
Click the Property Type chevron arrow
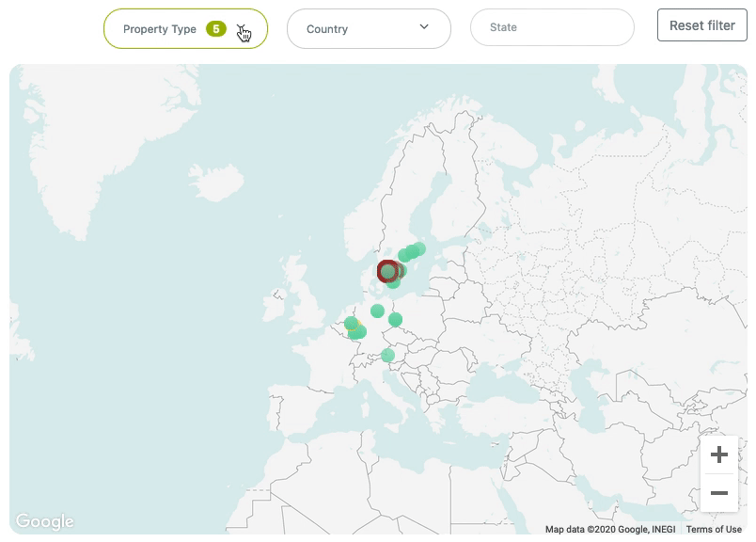pos(242,29)
